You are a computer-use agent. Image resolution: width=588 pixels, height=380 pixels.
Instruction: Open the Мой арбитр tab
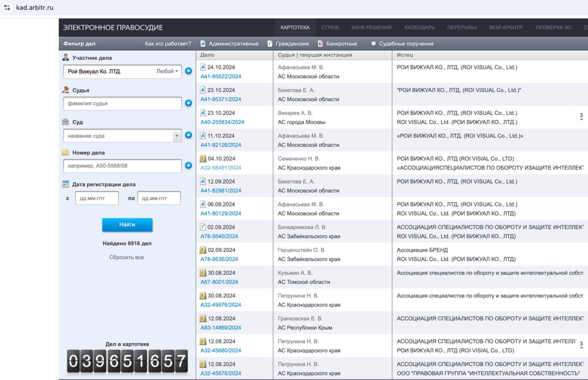pyautogui.click(x=505, y=27)
